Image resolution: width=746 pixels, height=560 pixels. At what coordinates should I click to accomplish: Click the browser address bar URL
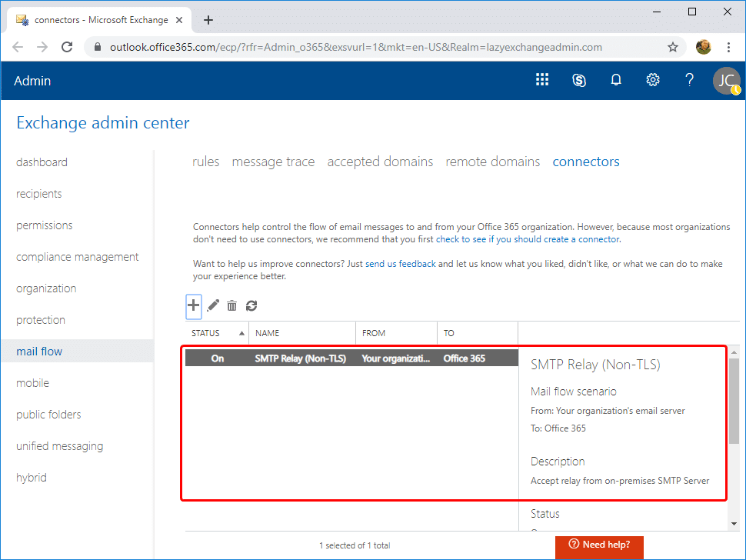click(x=356, y=47)
